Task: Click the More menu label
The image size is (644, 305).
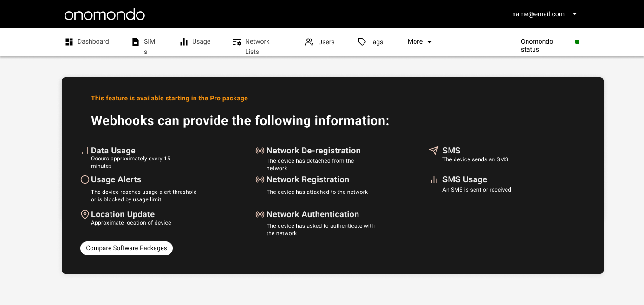Action: click(415, 42)
